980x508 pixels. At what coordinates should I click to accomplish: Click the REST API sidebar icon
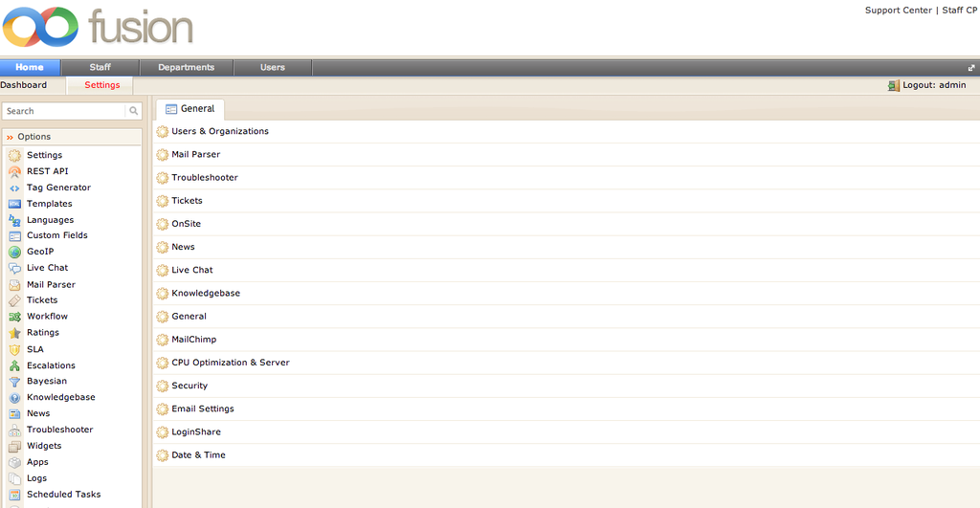pos(14,171)
